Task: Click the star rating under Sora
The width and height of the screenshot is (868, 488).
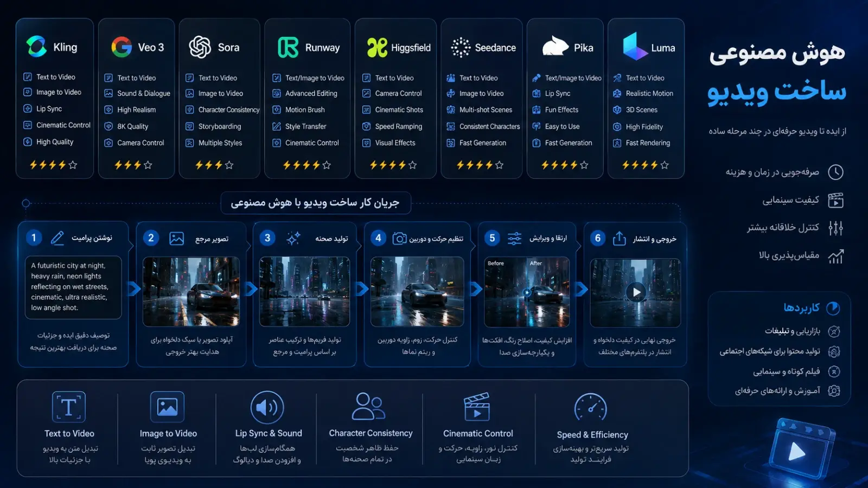Action: pos(214,165)
